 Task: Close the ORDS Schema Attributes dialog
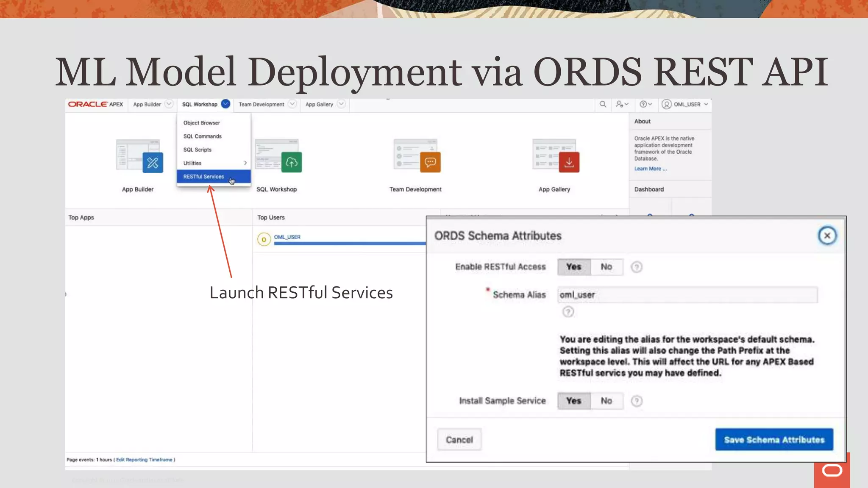click(x=827, y=236)
